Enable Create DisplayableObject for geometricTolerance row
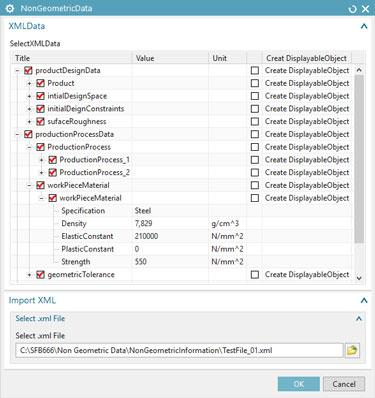Viewport: 375px width, 398px height. tap(255, 275)
